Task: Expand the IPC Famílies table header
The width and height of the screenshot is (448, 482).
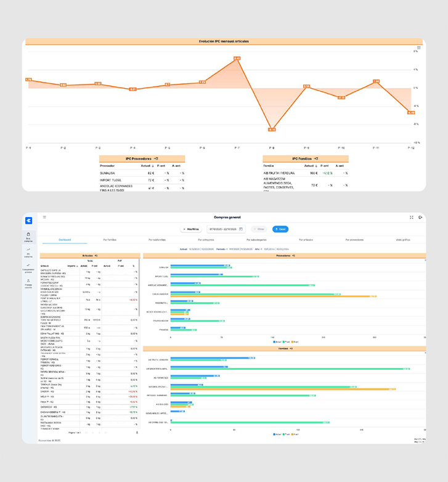Action: pyautogui.click(x=306, y=158)
